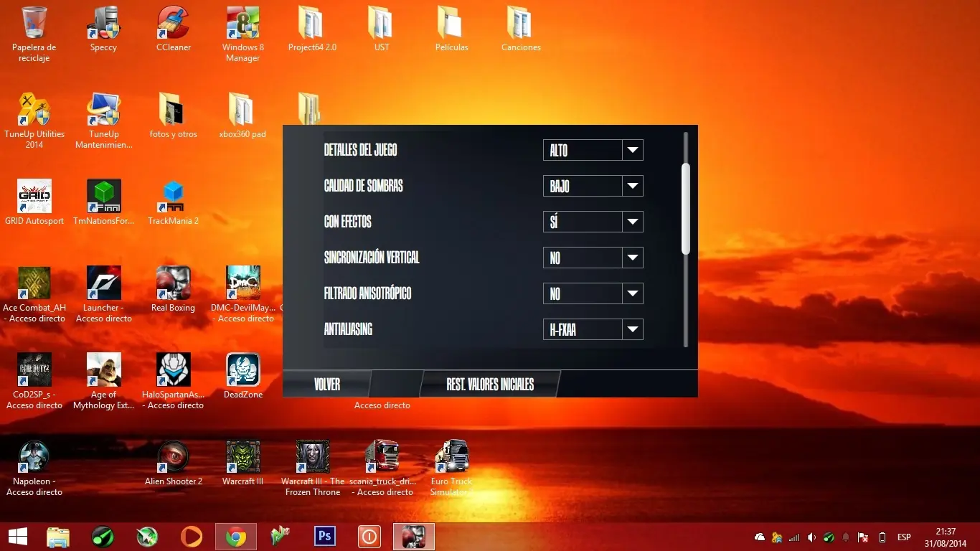Open Action Center flag tray icon
The width and height of the screenshot is (980, 551).
863,537
